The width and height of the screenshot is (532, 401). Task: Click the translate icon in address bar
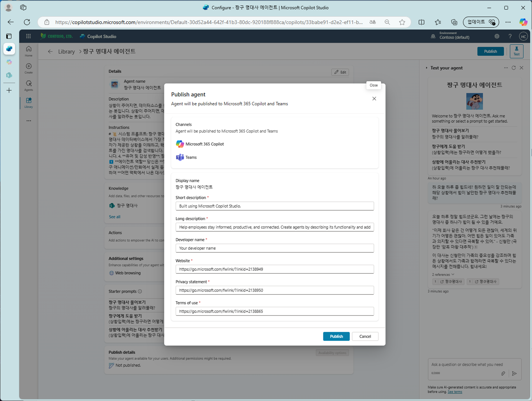pyautogui.click(x=372, y=22)
